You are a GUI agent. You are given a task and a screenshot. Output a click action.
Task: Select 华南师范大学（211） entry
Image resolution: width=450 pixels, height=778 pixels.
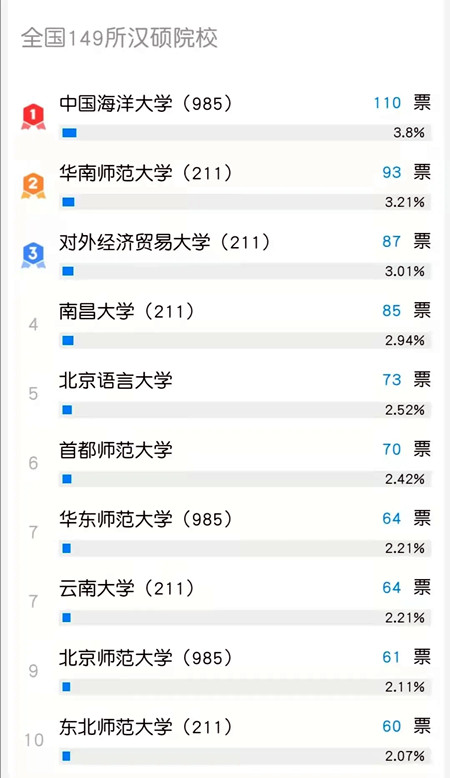[x=145, y=173]
